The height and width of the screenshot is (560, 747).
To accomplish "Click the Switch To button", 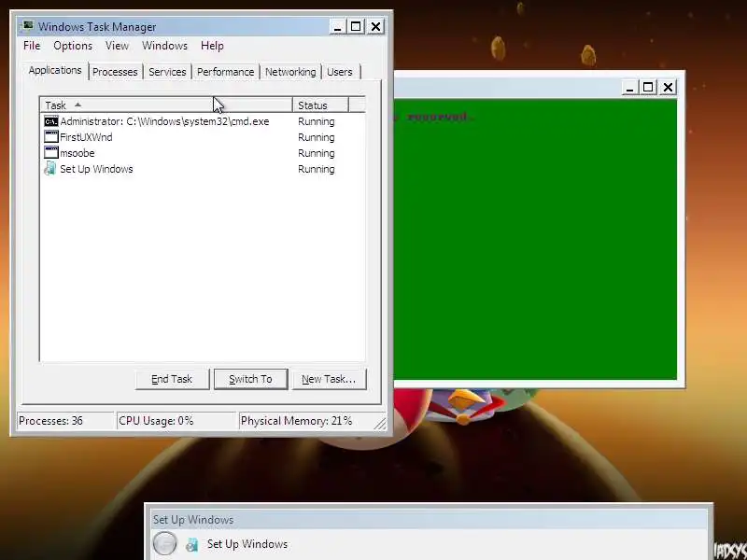I will point(250,379).
